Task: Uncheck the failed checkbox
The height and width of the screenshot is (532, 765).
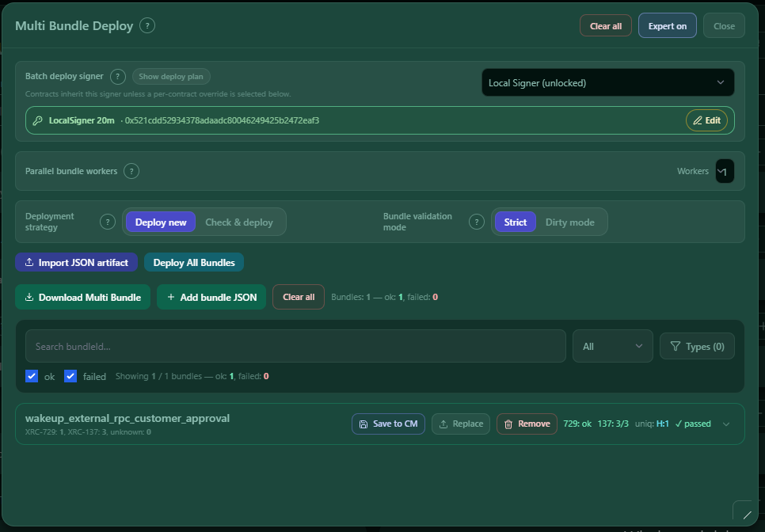Action: coord(70,376)
